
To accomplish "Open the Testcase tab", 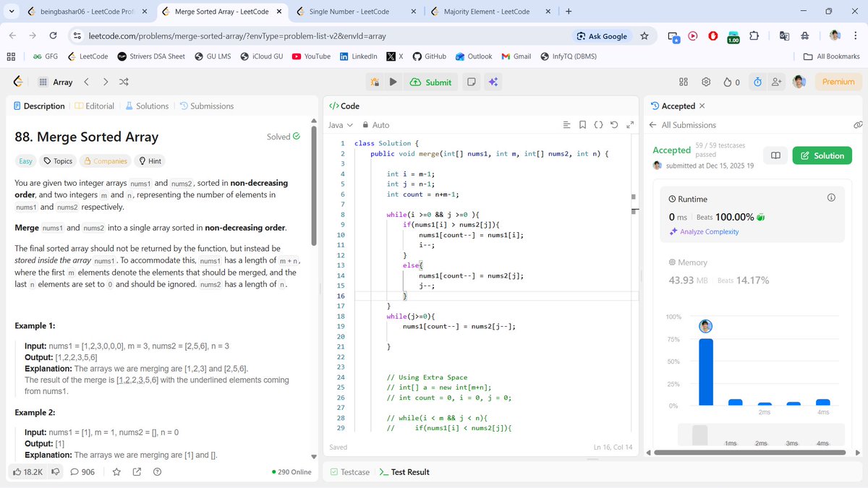I will pyautogui.click(x=349, y=472).
